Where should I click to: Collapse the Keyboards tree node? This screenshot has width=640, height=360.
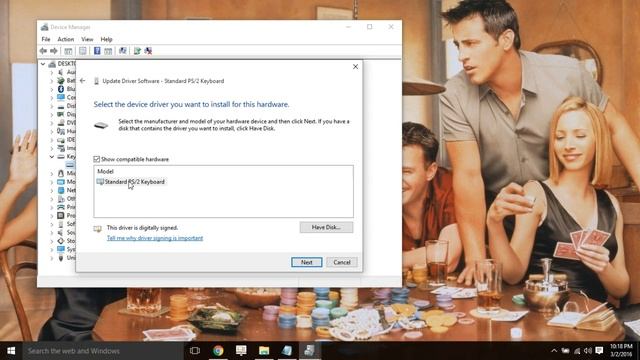(52, 156)
